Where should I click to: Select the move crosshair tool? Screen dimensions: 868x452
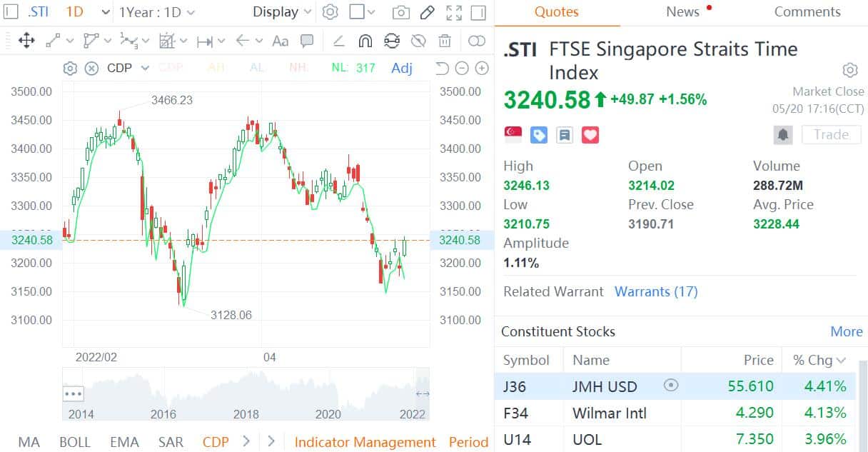click(26, 41)
